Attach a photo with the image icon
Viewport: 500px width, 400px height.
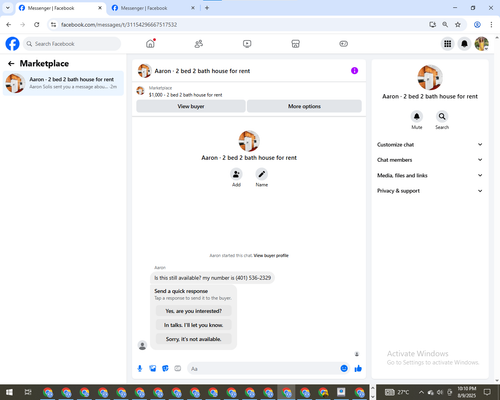(153, 368)
